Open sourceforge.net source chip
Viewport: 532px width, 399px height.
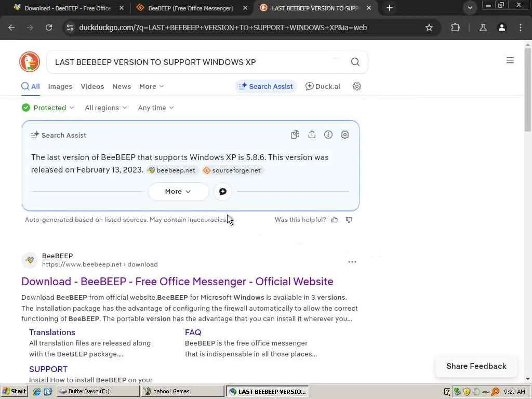tap(232, 170)
